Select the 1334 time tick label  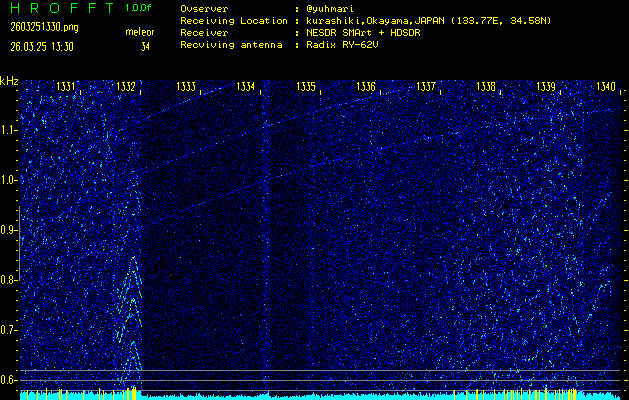tap(246, 87)
